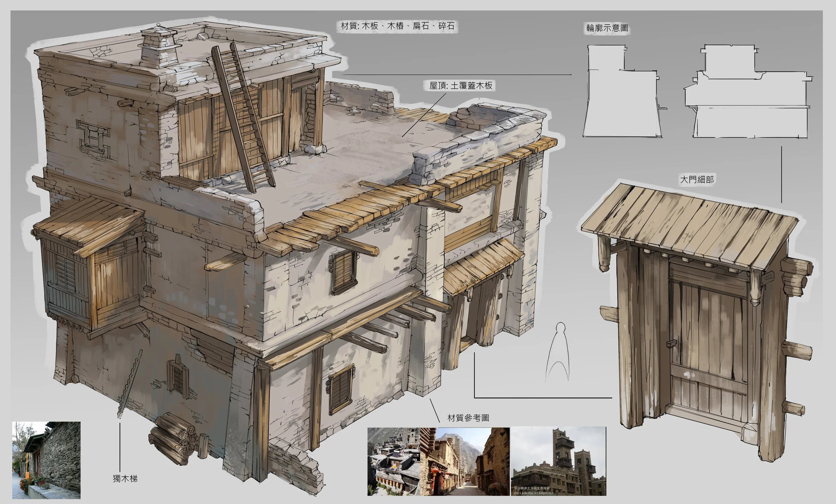This screenshot has height=504, width=836.
Task: Click the materials text 材質: 木板、木樁、扁石、碎石
Action: point(397,26)
